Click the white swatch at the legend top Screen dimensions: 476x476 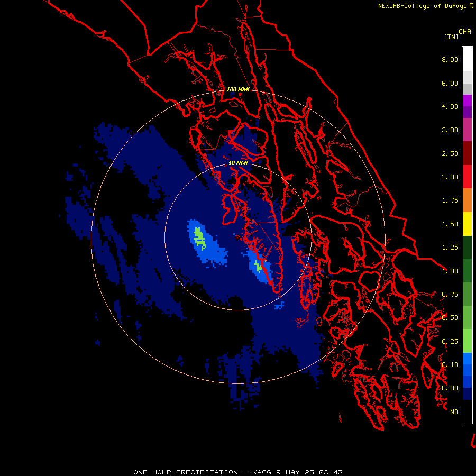[x=467, y=59]
